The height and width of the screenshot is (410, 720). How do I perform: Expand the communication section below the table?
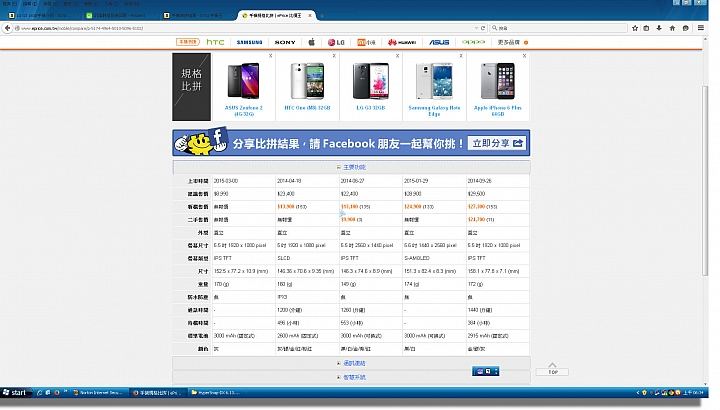pyautogui.click(x=351, y=363)
